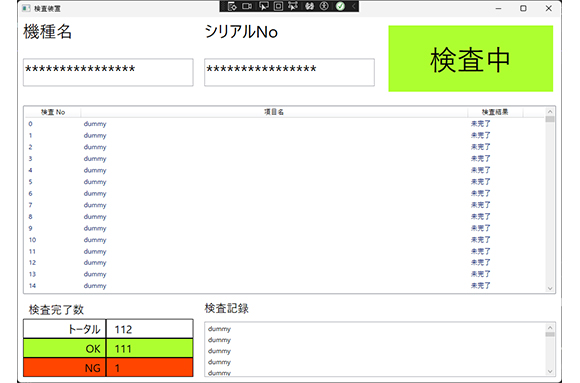Select the dummy item in row 1

coord(95,136)
